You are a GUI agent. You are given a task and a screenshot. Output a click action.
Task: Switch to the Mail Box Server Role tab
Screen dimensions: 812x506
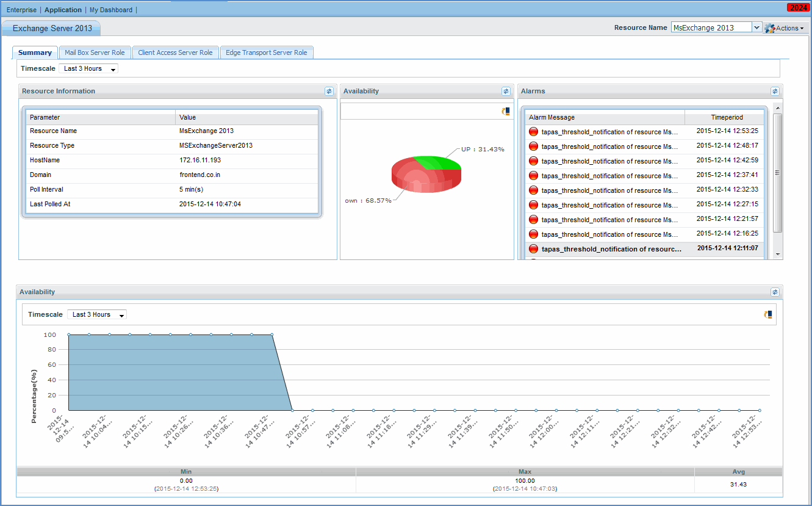click(95, 52)
